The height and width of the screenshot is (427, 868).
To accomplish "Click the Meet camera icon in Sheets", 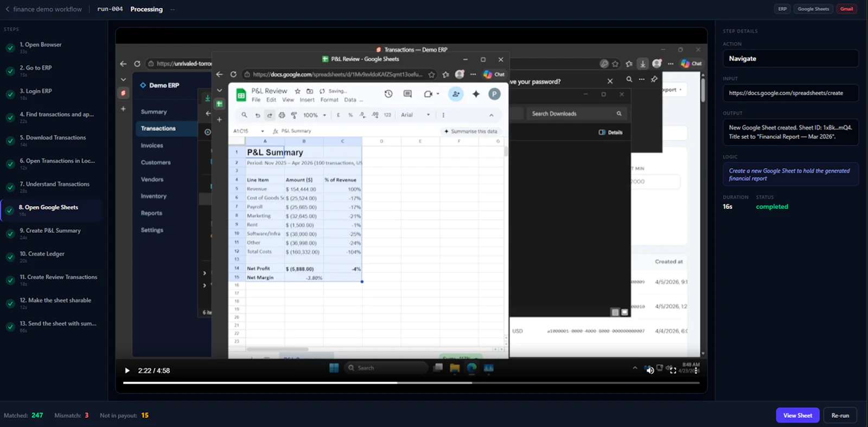I will pyautogui.click(x=428, y=94).
